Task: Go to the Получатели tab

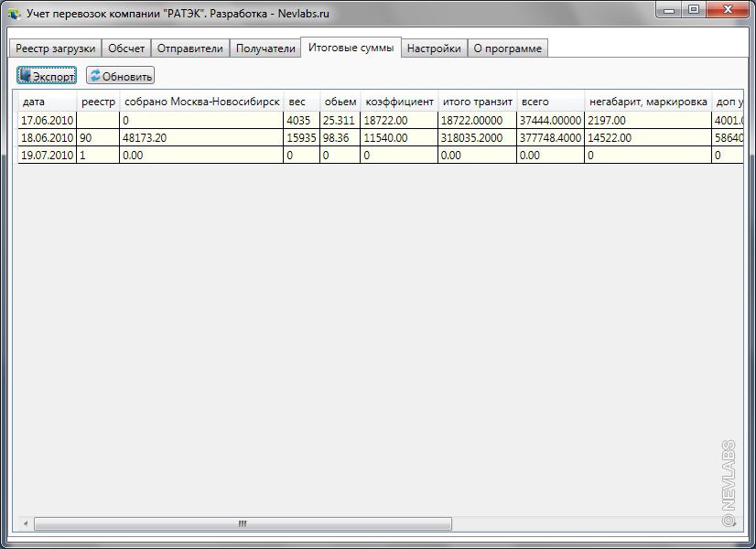Action: [x=265, y=48]
